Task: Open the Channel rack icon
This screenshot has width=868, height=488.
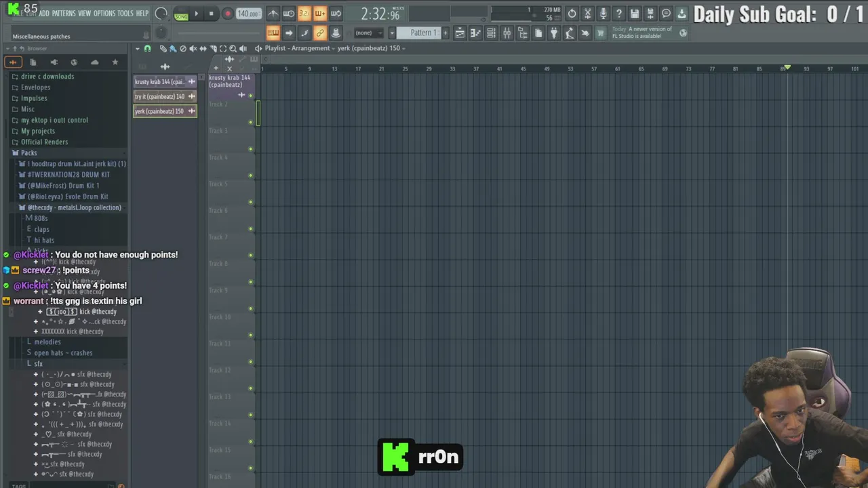Action: [491, 33]
